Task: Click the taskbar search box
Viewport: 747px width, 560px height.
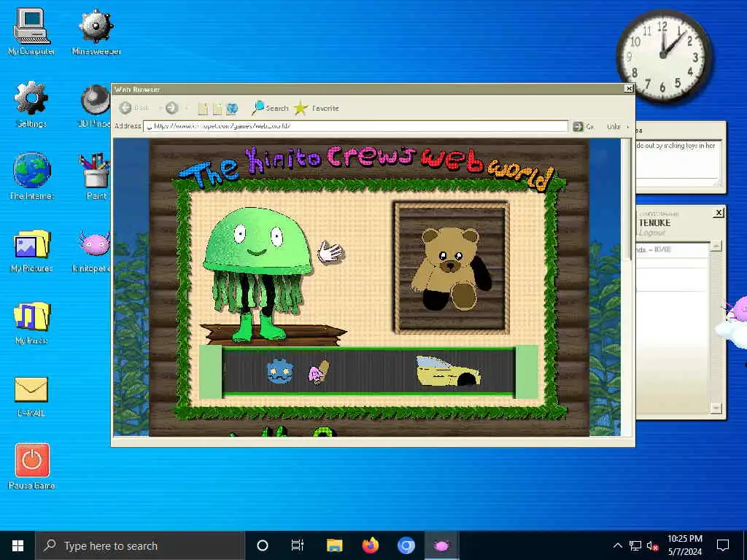Action: click(140, 545)
